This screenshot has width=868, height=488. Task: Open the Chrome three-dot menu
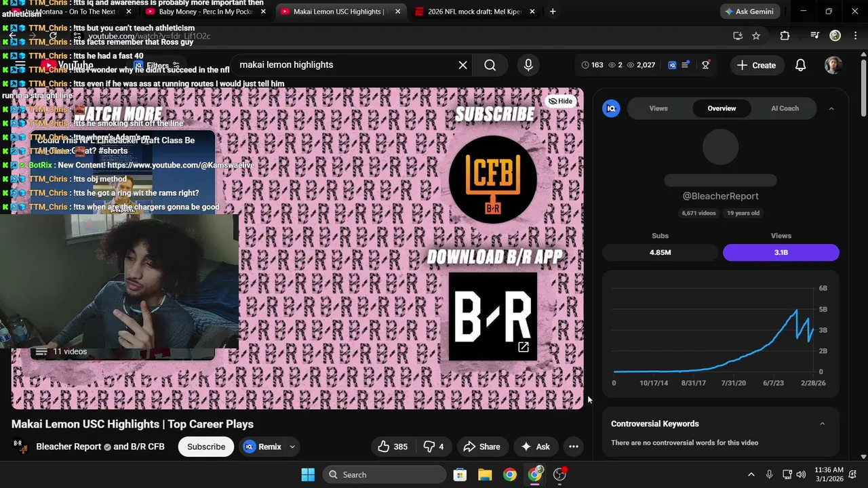click(854, 36)
